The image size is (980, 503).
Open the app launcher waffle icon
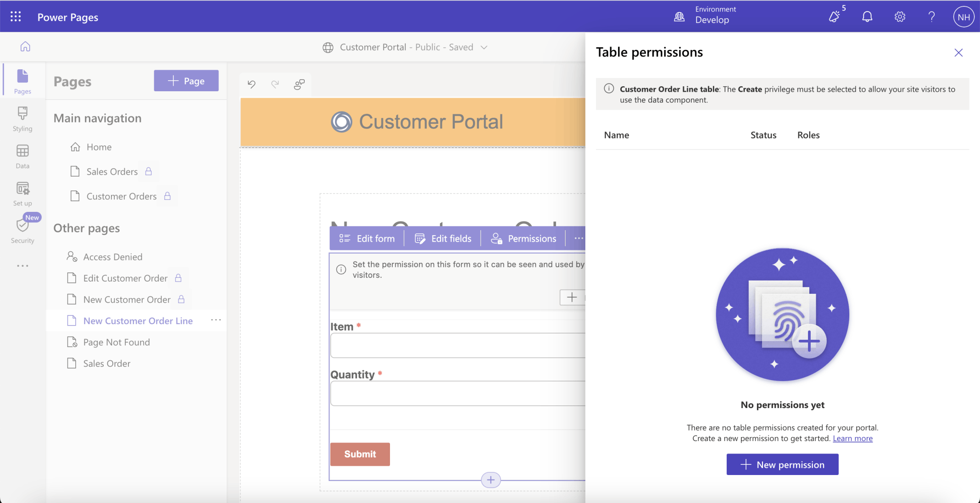16,17
